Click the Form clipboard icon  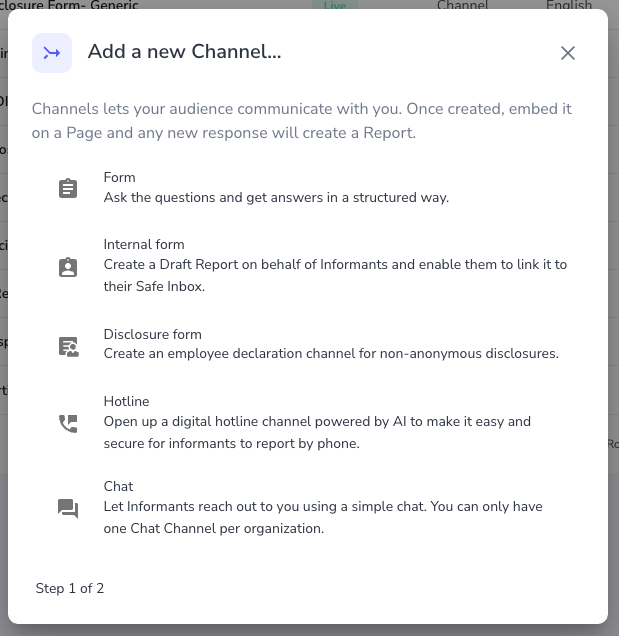(x=68, y=188)
